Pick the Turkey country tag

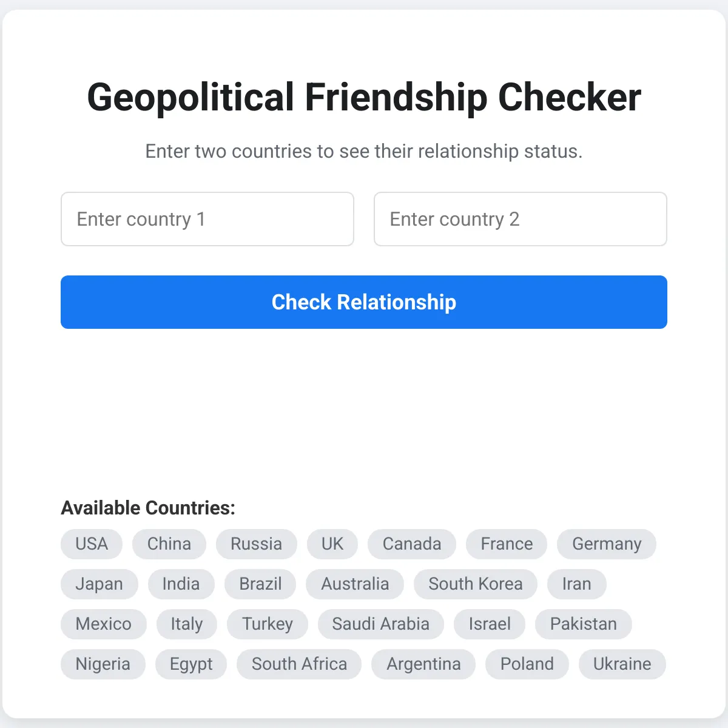point(268,624)
